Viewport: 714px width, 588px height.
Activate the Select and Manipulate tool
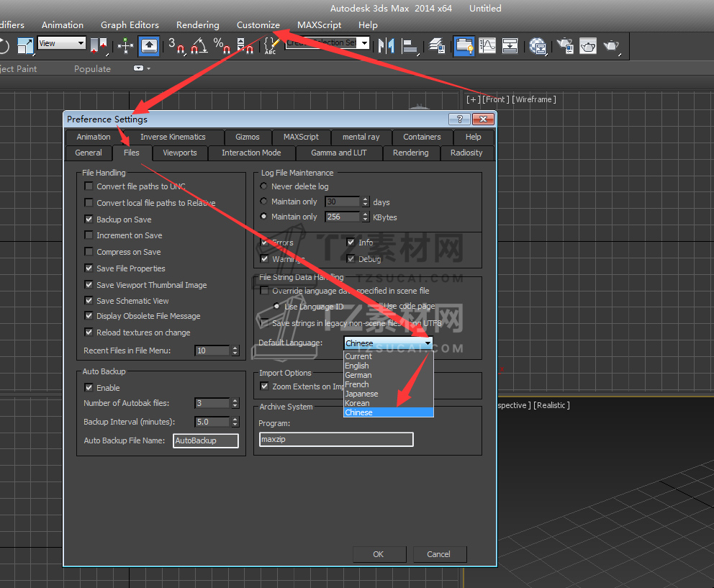point(125,45)
